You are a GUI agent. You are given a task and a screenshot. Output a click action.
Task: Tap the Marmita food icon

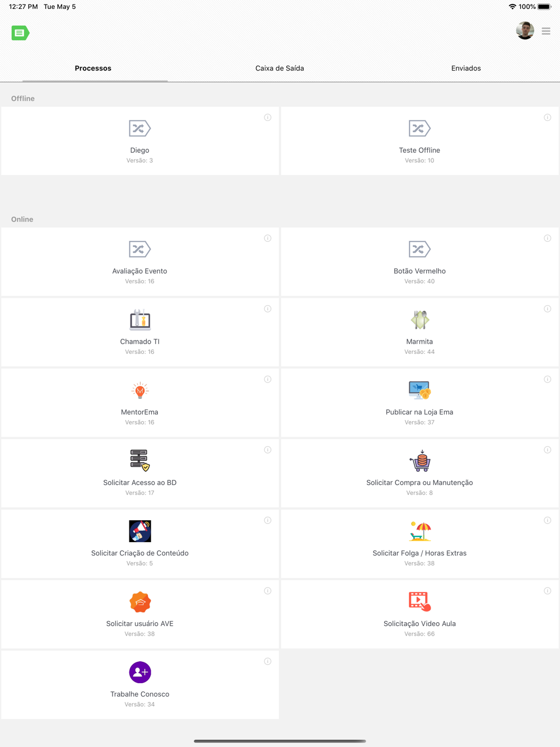click(419, 320)
